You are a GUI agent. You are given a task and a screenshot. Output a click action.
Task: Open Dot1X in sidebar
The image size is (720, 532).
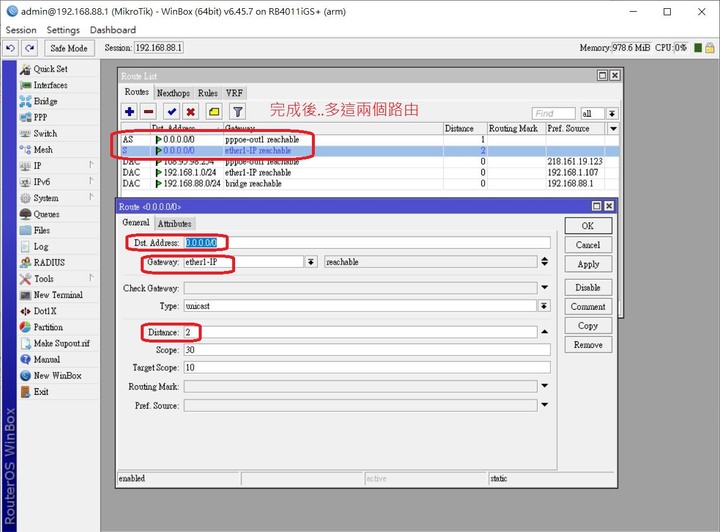pyautogui.click(x=45, y=311)
